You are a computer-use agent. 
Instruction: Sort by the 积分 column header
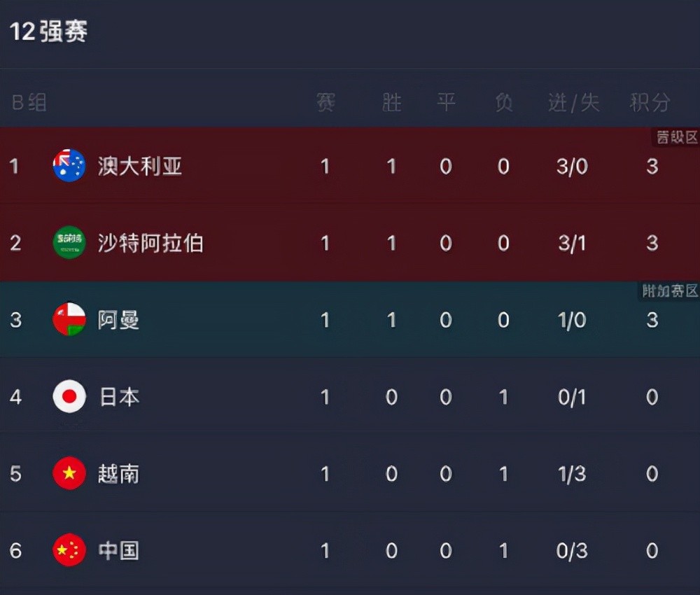tap(650, 102)
